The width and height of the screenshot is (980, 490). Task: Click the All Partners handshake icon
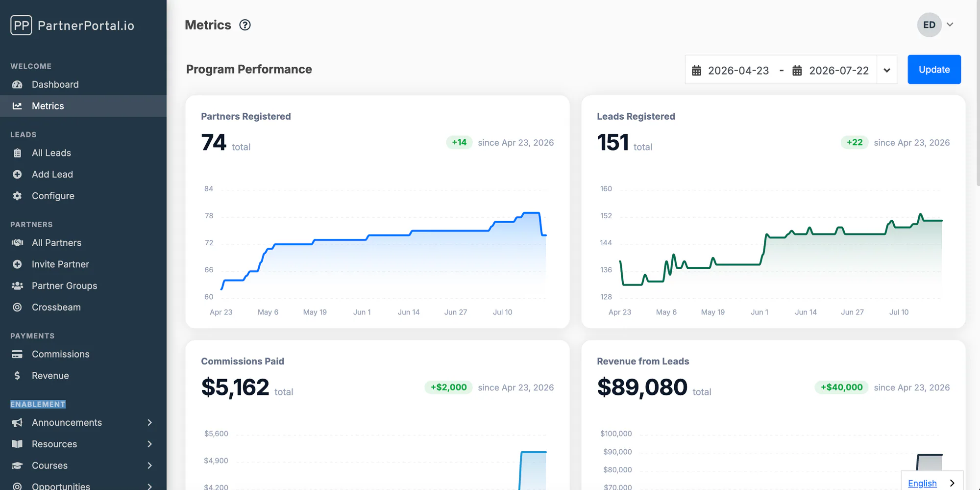(x=17, y=243)
